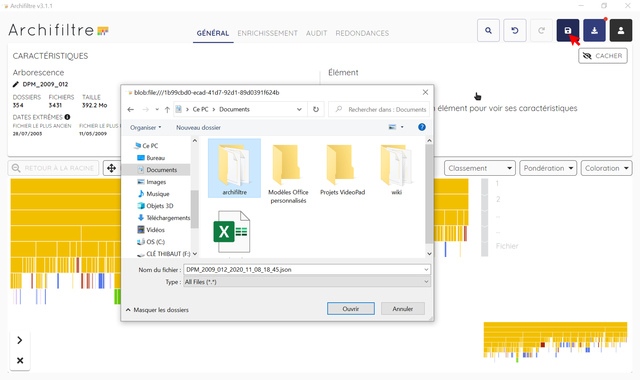Click the right chevron at bottom left

coord(20,340)
